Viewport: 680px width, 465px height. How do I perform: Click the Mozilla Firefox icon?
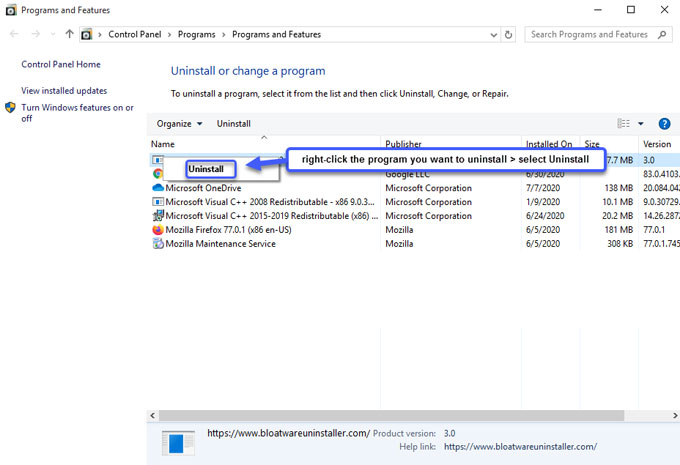[x=158, y=229]
